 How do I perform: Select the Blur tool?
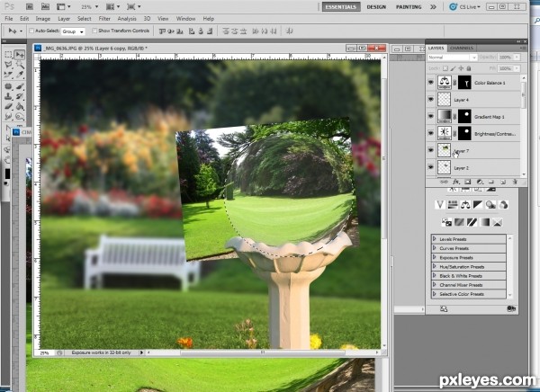coord(9,116)
